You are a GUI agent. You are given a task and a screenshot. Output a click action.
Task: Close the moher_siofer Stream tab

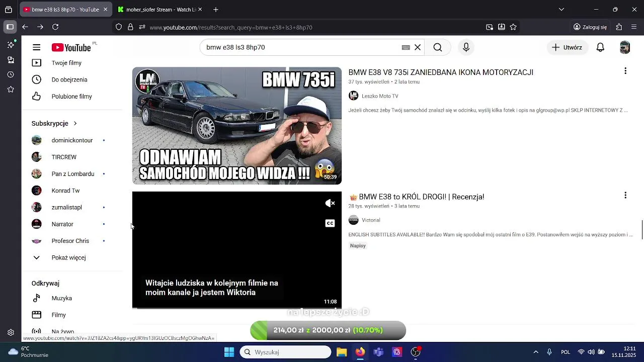click(200, 10)
